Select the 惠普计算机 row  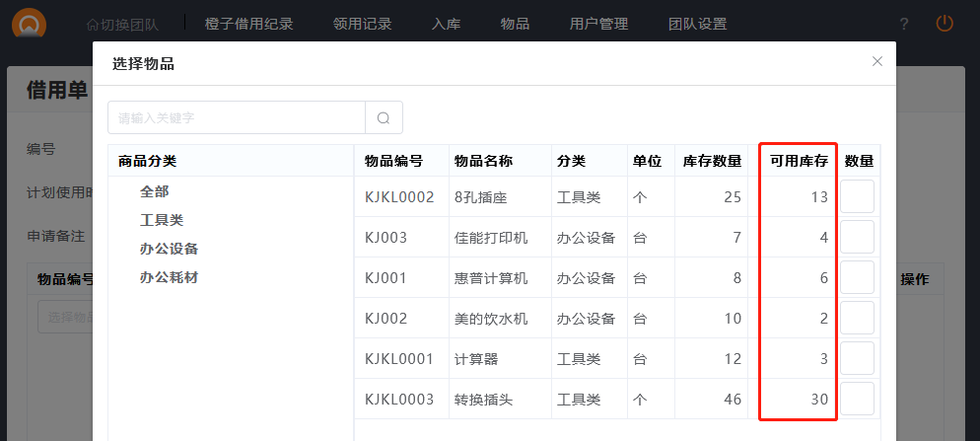tap(490, 278)
